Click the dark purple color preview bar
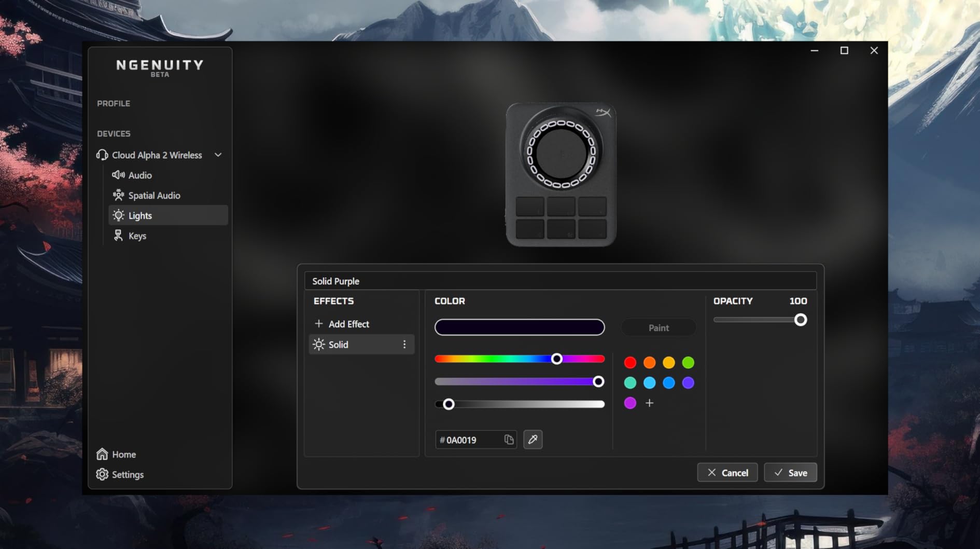This screenshot has width=980, height=549. pos(520,327)
